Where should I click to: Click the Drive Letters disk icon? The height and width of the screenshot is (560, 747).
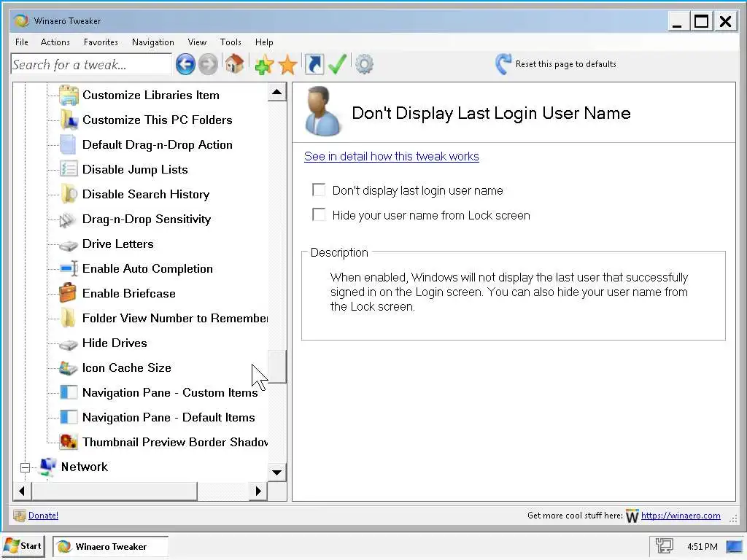pos(68,245)
